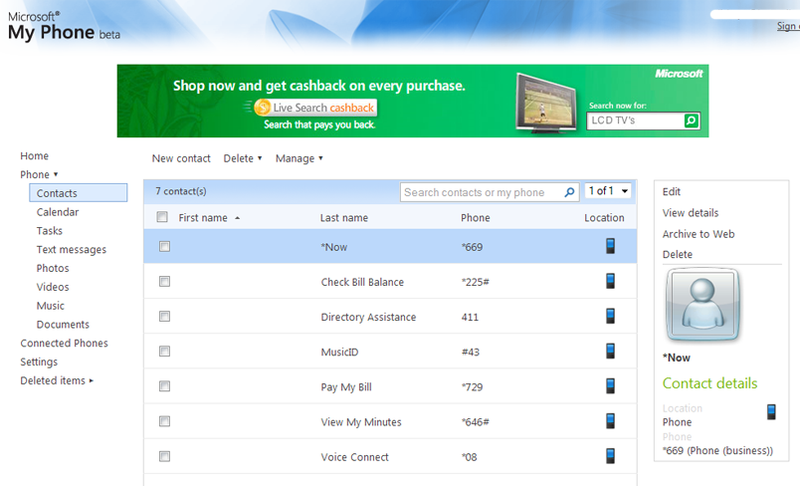Screen dimensions: 800x486
Task: Click the contact avatar picture
Action: (x=703, y=304)
